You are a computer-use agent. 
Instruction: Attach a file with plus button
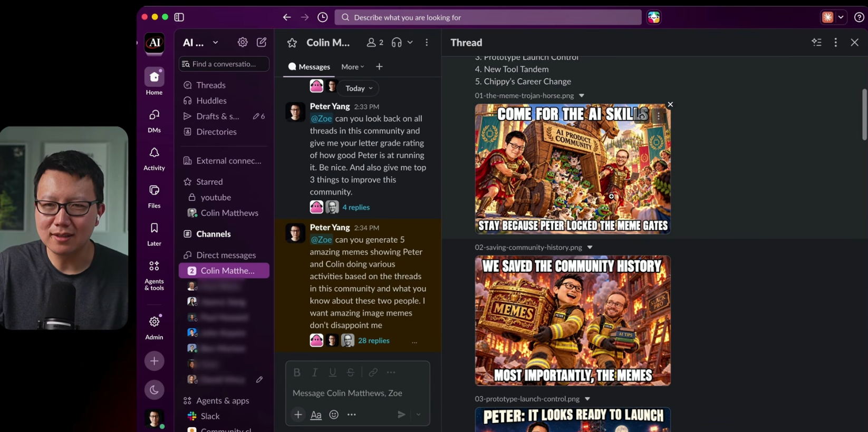pos(298,415)
